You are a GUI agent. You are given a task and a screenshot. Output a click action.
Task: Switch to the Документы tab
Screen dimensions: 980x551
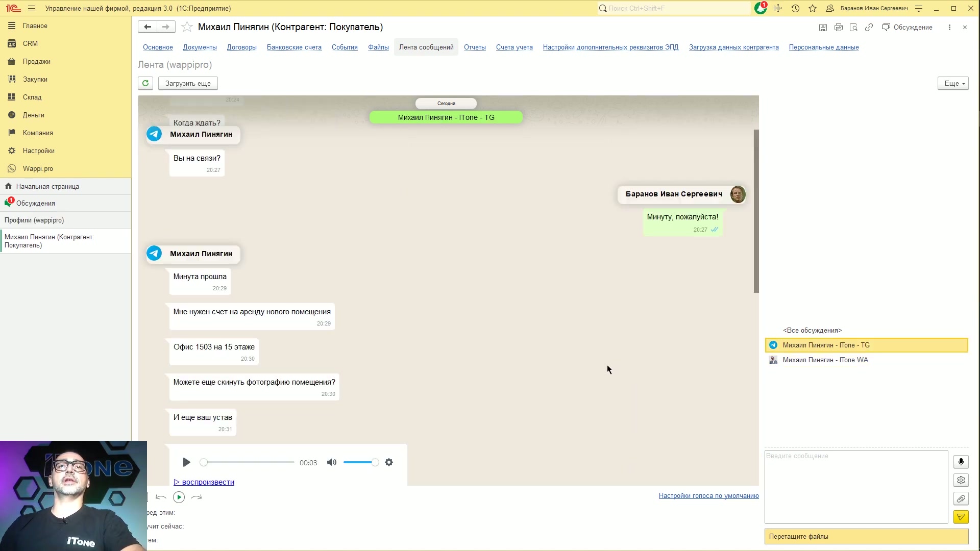[200, 47]
